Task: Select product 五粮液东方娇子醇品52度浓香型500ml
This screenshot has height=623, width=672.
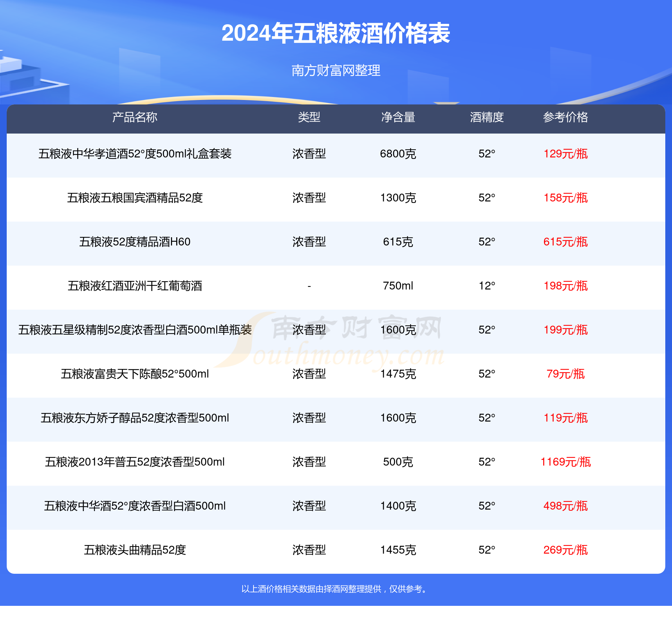Action: [135, 418]
